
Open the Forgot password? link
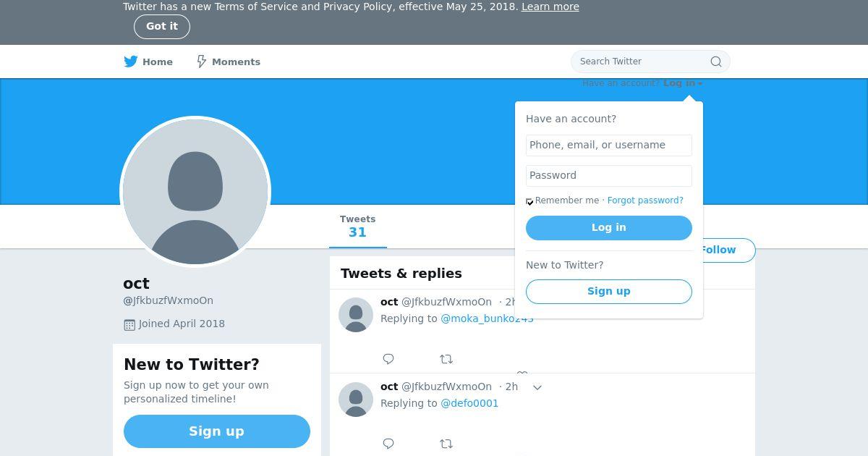pyautogui.click(x=645, y=200)
